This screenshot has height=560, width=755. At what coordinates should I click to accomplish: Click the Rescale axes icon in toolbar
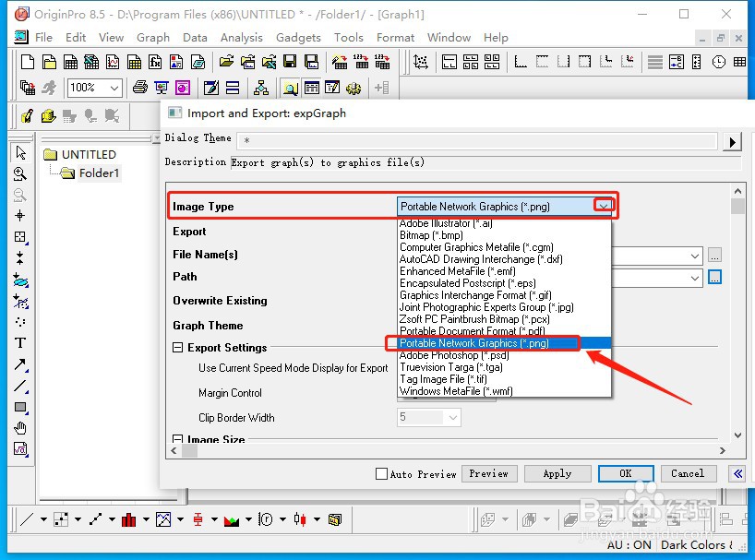(420, 62)
